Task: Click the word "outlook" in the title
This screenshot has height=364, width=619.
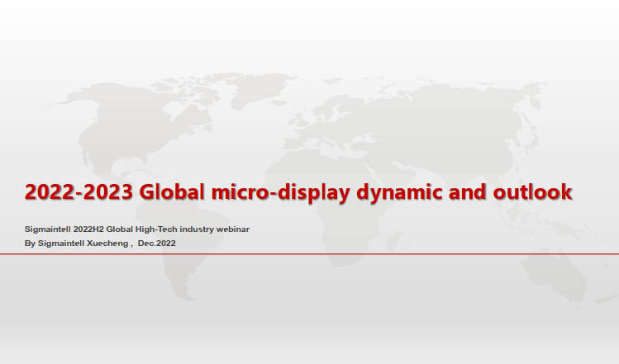Action: [532, 192]
